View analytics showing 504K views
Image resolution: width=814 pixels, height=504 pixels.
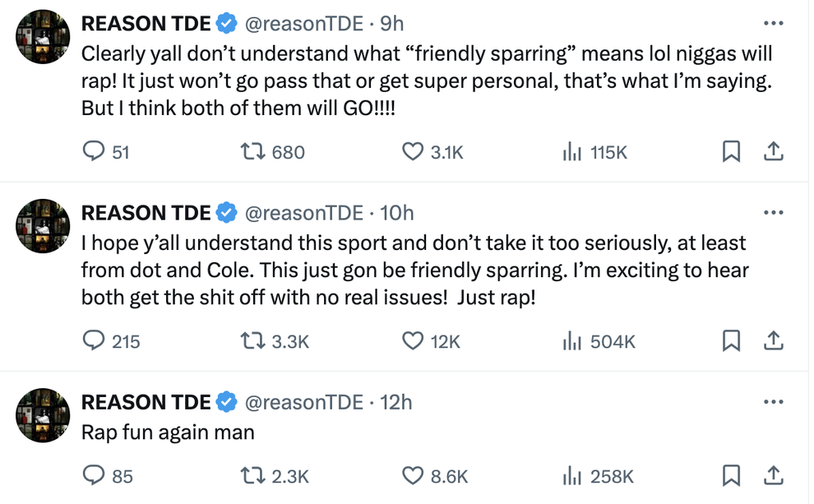coord(571,340)
